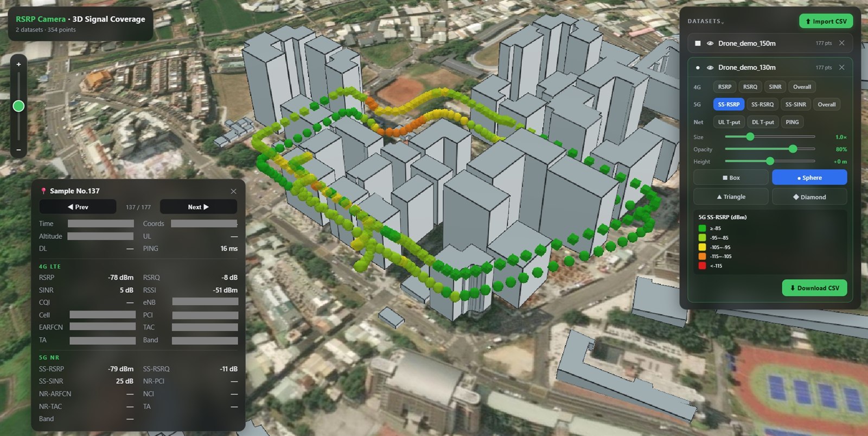Screen dimensions: 868x436
Task: Select the Drone_demo_150m dataset name
Action: pyautogui.click(x=746, y=43)
